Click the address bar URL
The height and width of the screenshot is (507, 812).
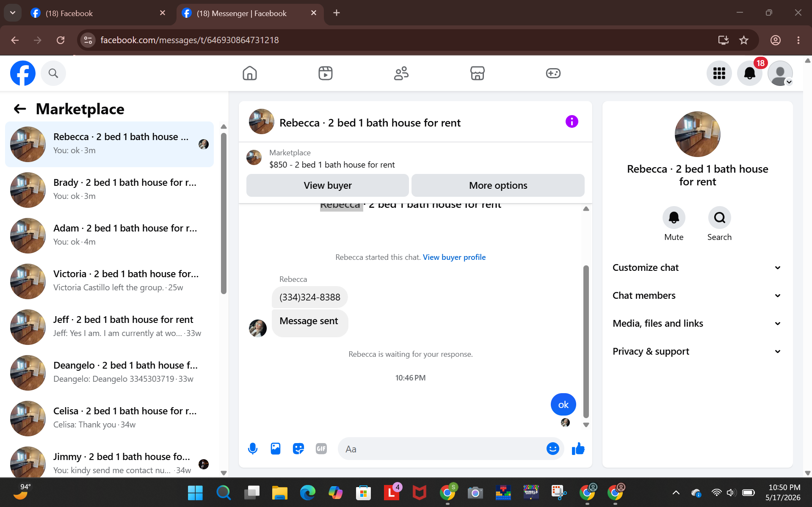tap(190, 40)
